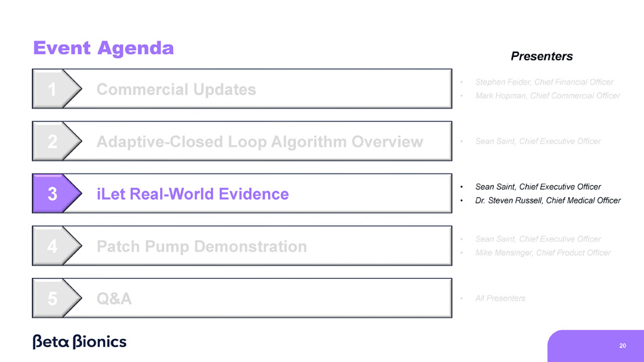Click the Event Agenda title
The image size is (644, 362).
(x=103, y=48)
